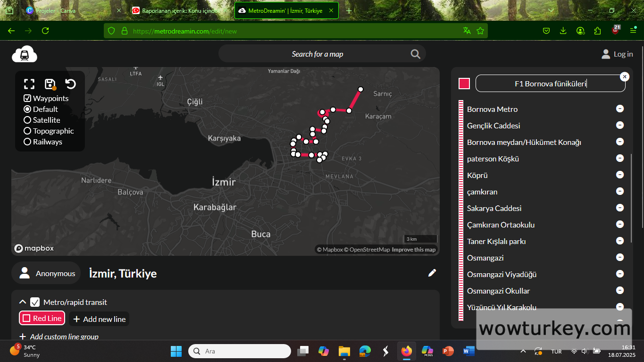Remove the Bornova Metro station
Image resolution: width=644 pixels, height=362 pixels.
point(620,109)
